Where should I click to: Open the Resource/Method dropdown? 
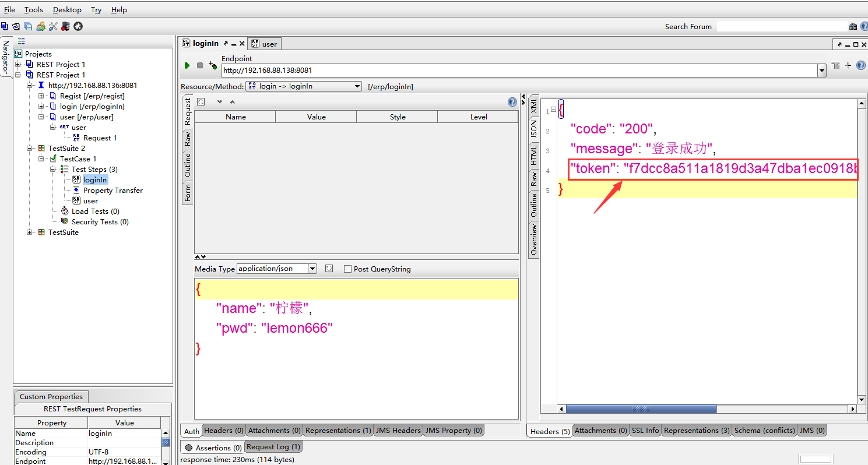click(x=357, y=86)
